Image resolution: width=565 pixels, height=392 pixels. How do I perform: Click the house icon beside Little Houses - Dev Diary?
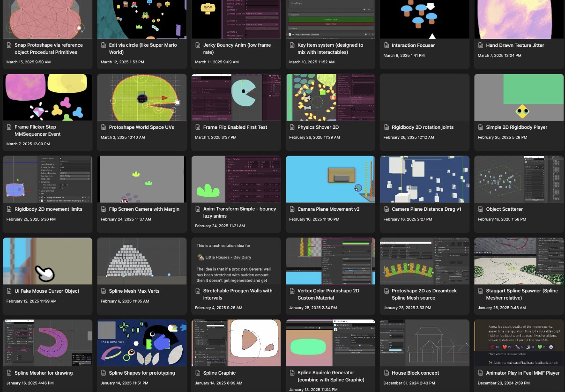[201, 257]
